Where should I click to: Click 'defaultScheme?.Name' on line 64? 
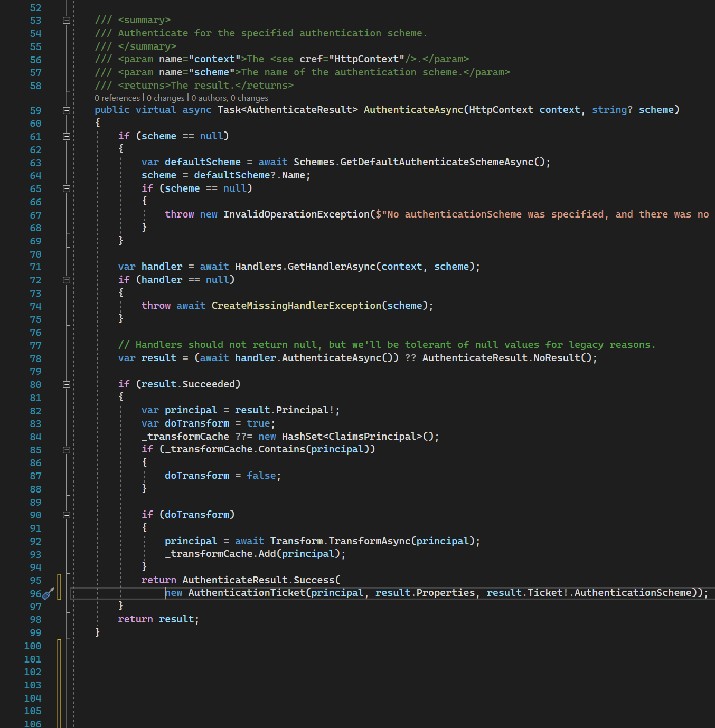[249, 175]
